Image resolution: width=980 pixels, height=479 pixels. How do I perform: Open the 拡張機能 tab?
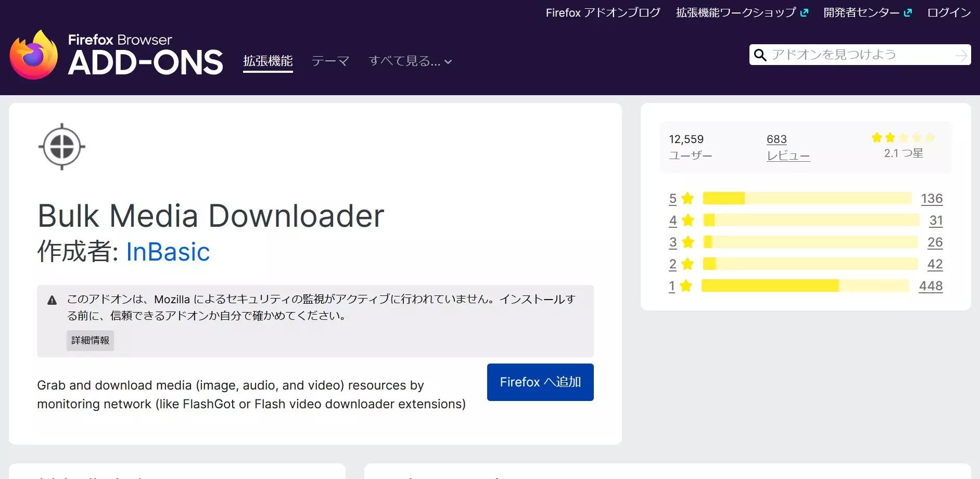tap(268, 61)
